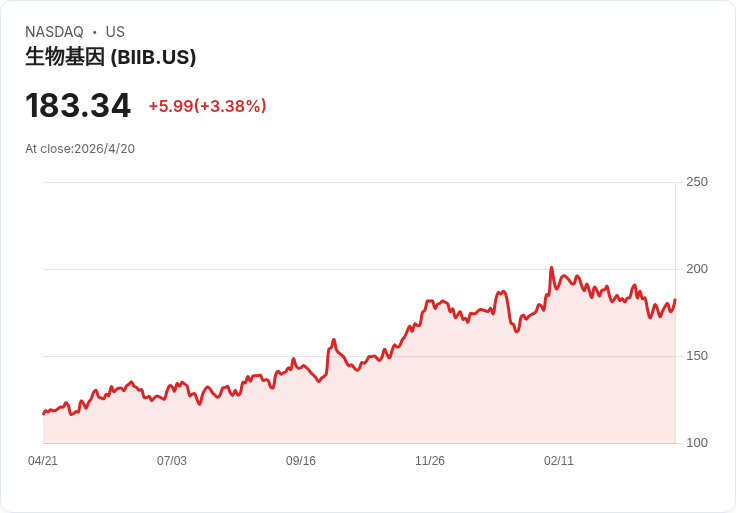Click the chart's highest peak near 200
Image resolution: width=736 pixels, height=513 pixels.
pos(552,268)
